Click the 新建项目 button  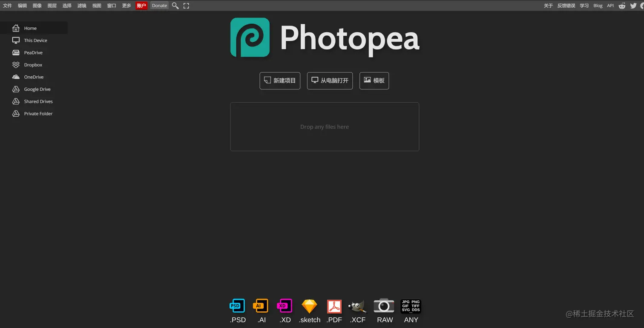click(280, 81)
